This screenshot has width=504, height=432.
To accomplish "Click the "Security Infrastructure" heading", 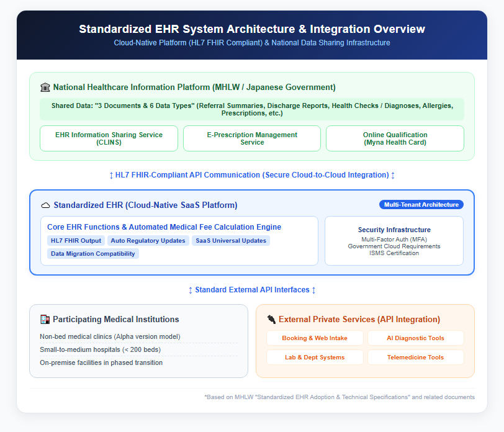I will click(x=394, y=230).
